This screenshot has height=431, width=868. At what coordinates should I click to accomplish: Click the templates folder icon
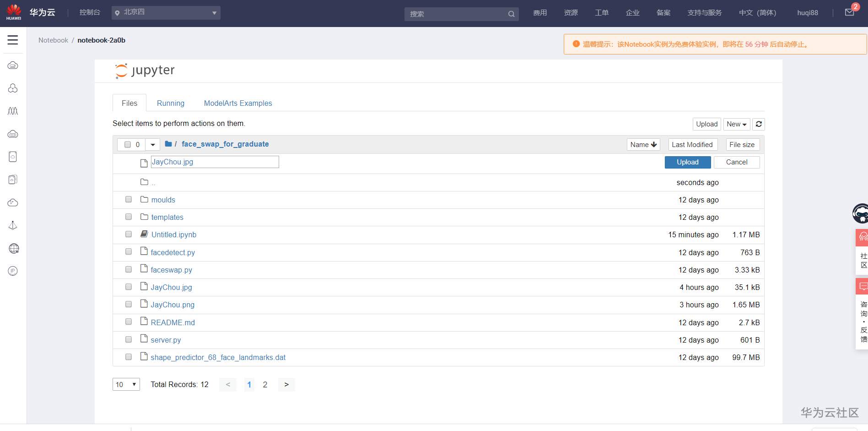click(x=144, y=217)
